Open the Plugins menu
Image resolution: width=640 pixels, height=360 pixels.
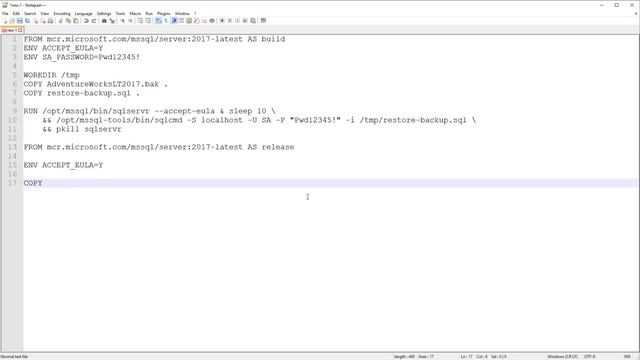click(x=164, y=13)
